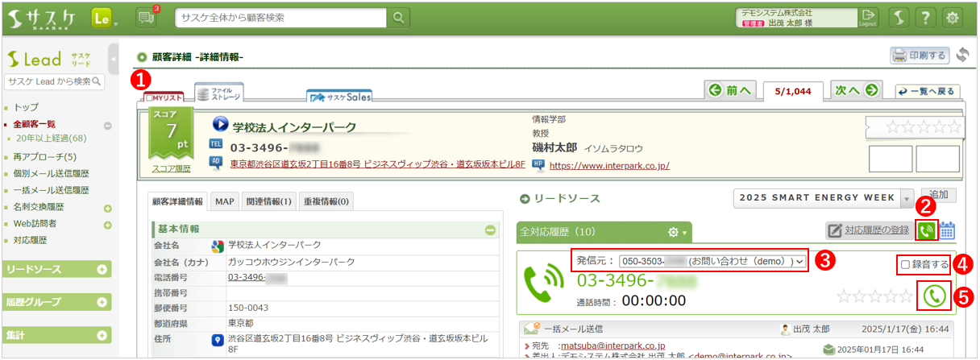The width and height of the screenshot is (980, 360).
Task: Switch to the MAP tab
Action: pos(225,201)
